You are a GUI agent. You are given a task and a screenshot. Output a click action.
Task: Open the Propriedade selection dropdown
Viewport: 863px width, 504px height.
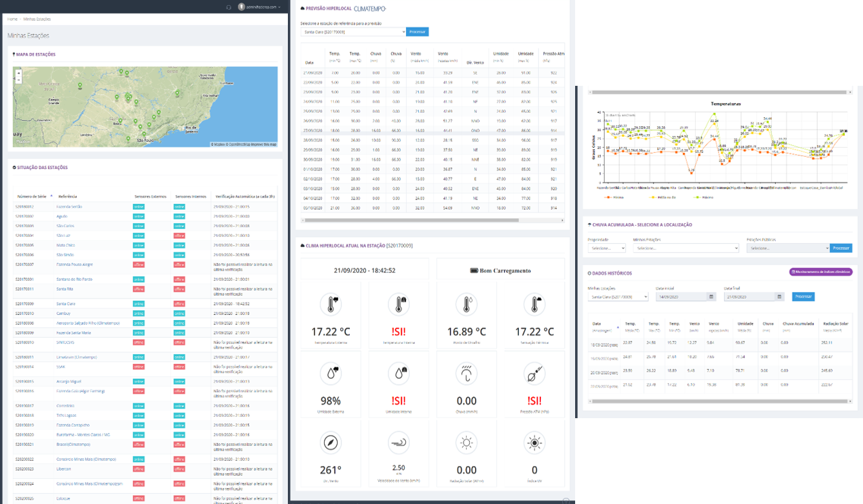click(x=606, y=248)
